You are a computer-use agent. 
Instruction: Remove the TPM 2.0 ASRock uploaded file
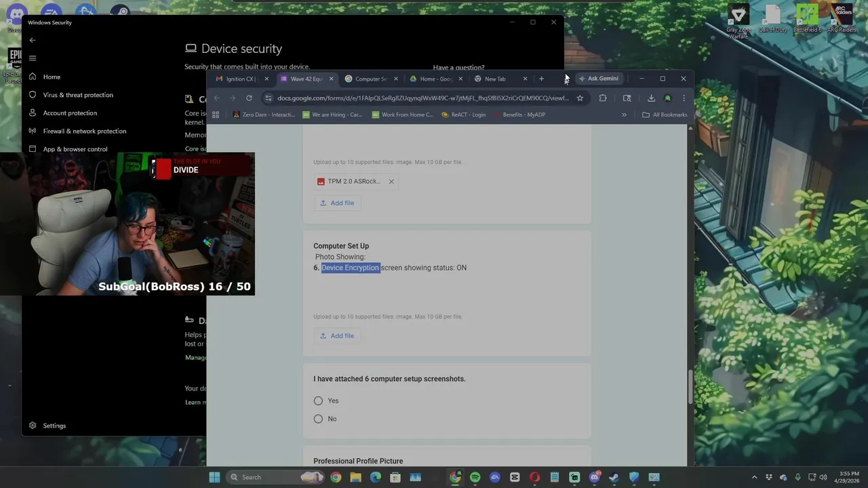pos(391,182)
